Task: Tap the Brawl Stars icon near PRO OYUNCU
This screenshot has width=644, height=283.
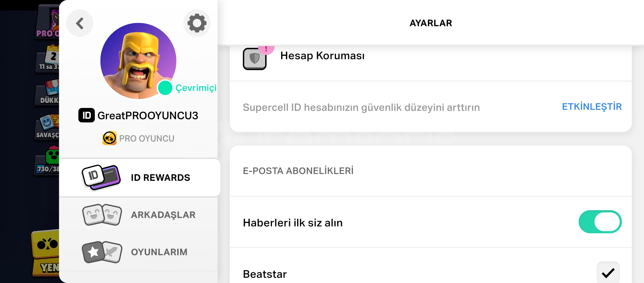Action: point(109,138)
